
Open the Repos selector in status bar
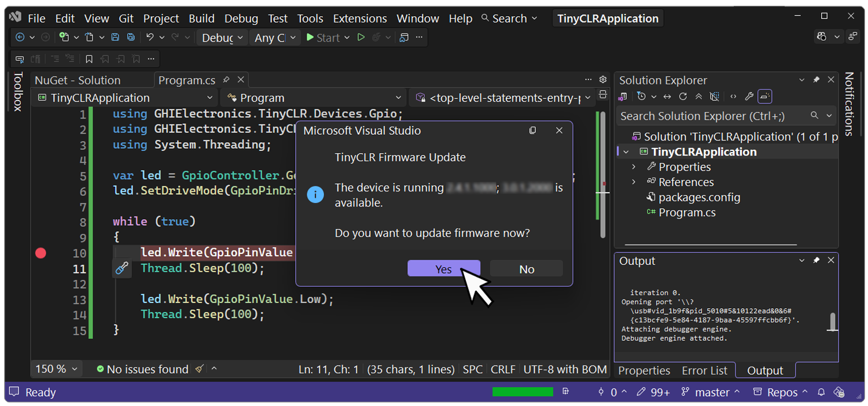781,392
